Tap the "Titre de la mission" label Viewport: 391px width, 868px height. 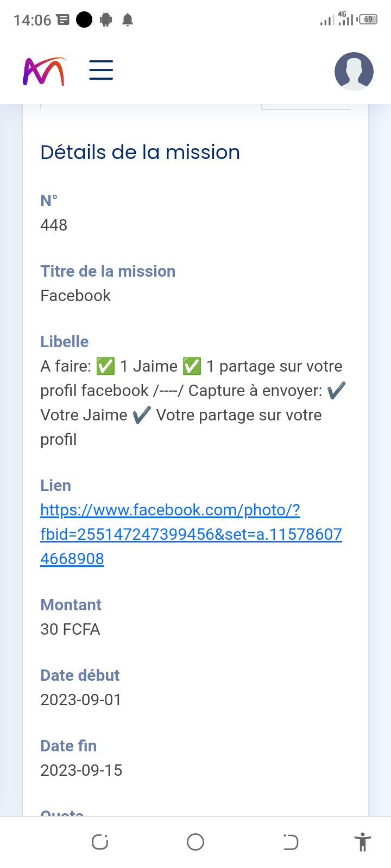coord(108,271)
